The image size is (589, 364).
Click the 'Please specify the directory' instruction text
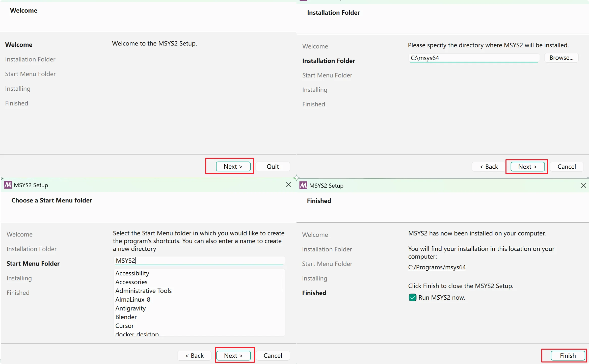pos(488,45)
